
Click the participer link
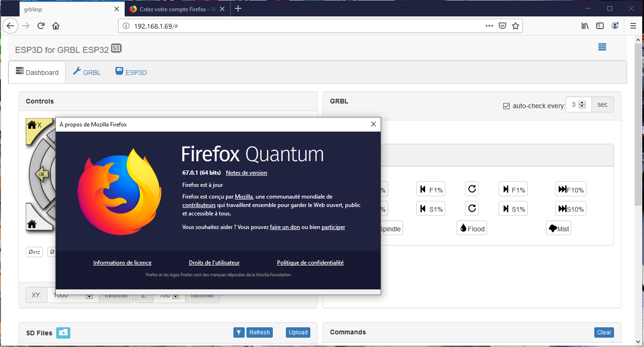(333, 227)
